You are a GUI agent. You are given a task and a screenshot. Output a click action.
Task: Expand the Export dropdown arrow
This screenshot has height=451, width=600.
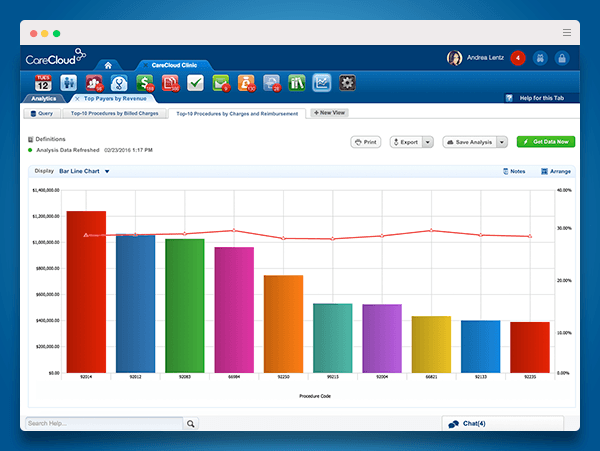(x=428, y=142)
